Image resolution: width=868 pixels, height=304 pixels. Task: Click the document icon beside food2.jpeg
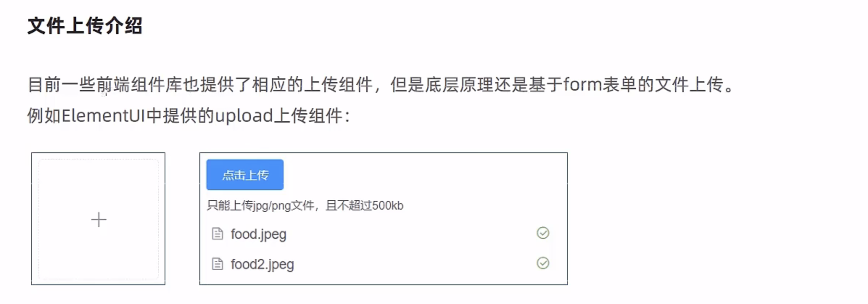click(218, 264)
